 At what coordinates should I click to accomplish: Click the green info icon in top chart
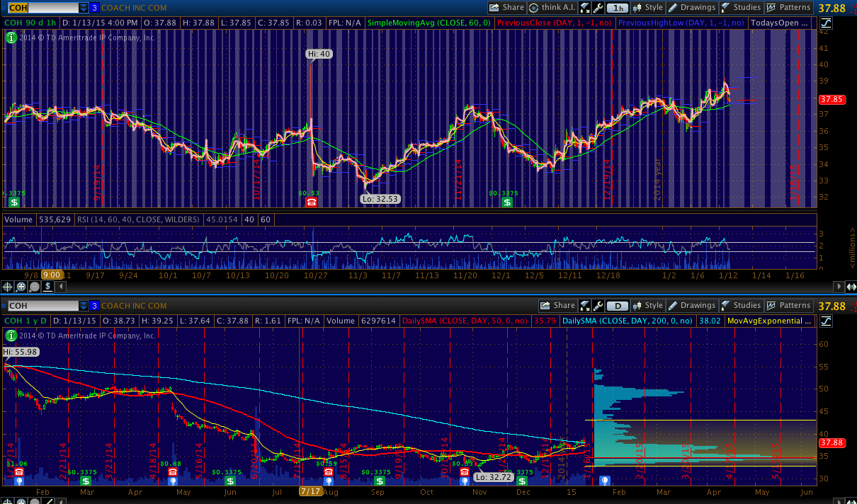coord(11,38)
